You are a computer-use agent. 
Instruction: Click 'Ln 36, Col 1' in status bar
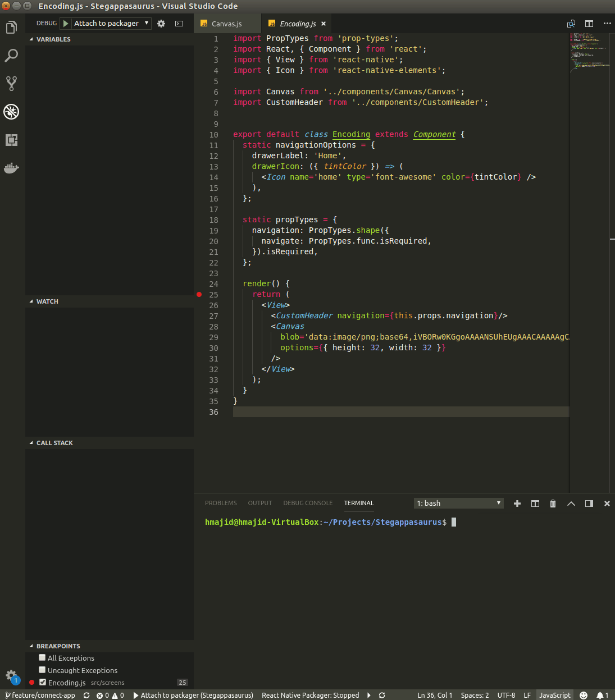435,695
